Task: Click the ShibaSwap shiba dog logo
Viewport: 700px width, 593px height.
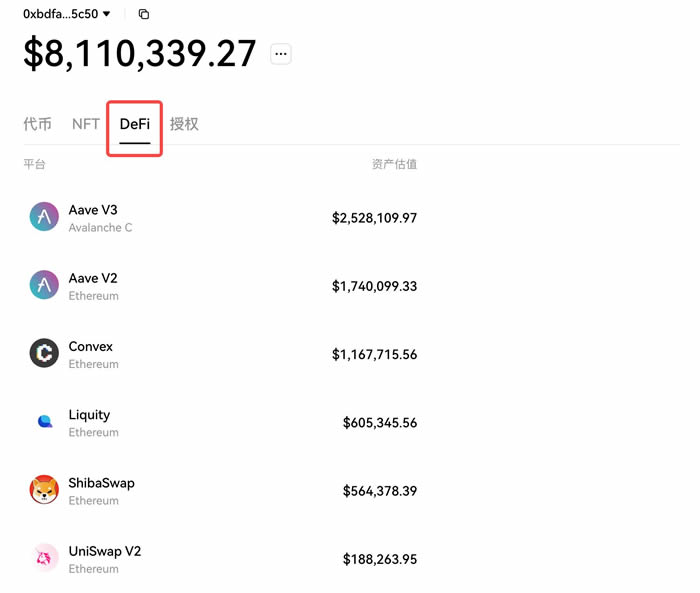Action: pyautogui.click(x=44, y=490)
